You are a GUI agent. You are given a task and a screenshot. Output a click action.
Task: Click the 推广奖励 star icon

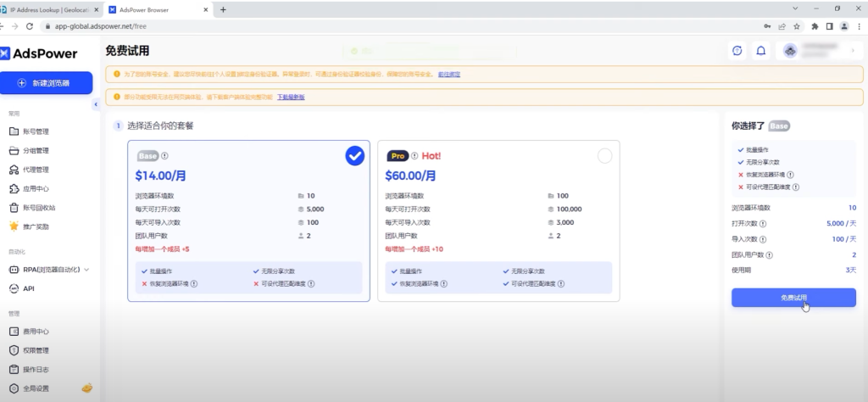tap(14, 226)
